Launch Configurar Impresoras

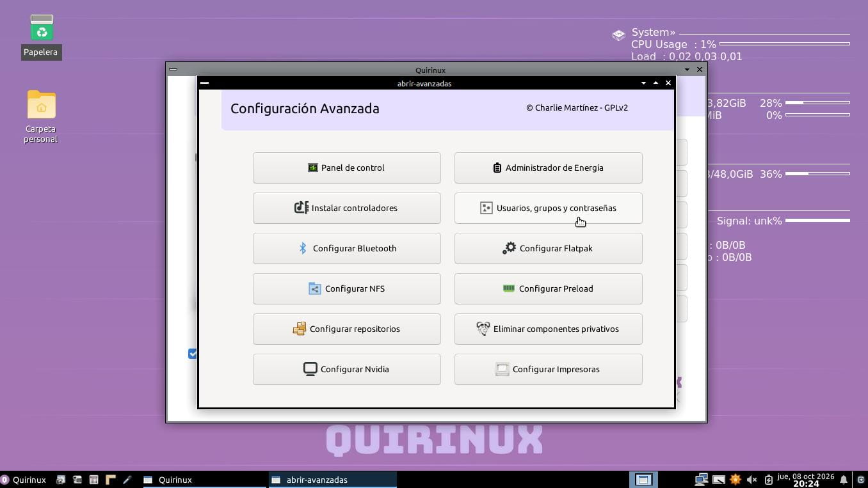548,369
